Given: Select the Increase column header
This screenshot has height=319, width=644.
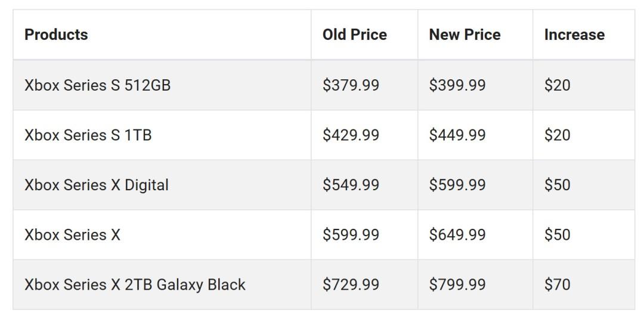Looking at the screenshot, I should (x=574, y=35).
